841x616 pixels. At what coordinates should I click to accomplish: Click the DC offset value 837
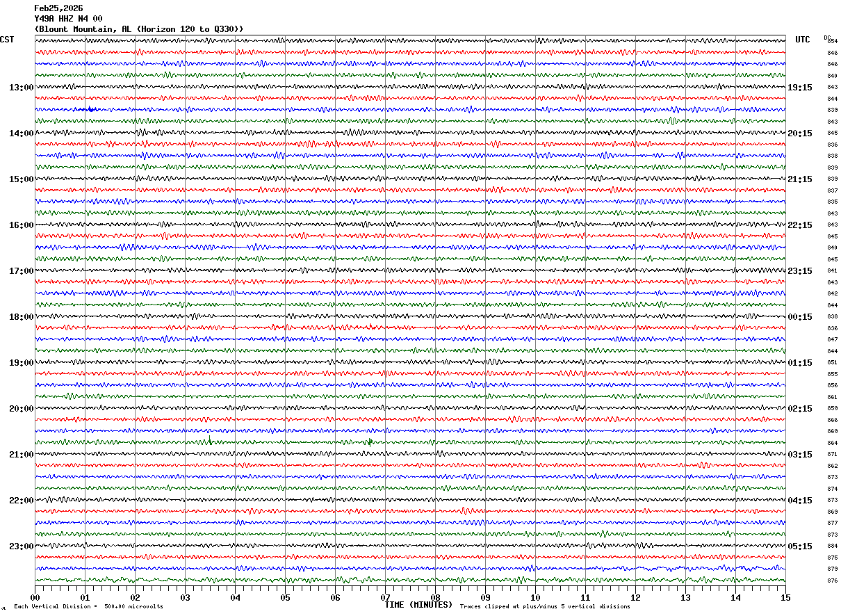click(x=832, y=191)
